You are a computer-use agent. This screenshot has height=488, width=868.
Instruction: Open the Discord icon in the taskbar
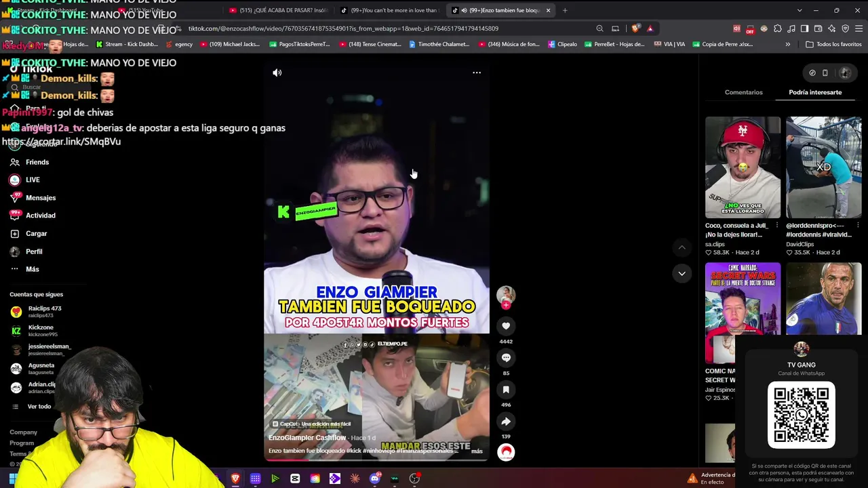tap(375, 479)
